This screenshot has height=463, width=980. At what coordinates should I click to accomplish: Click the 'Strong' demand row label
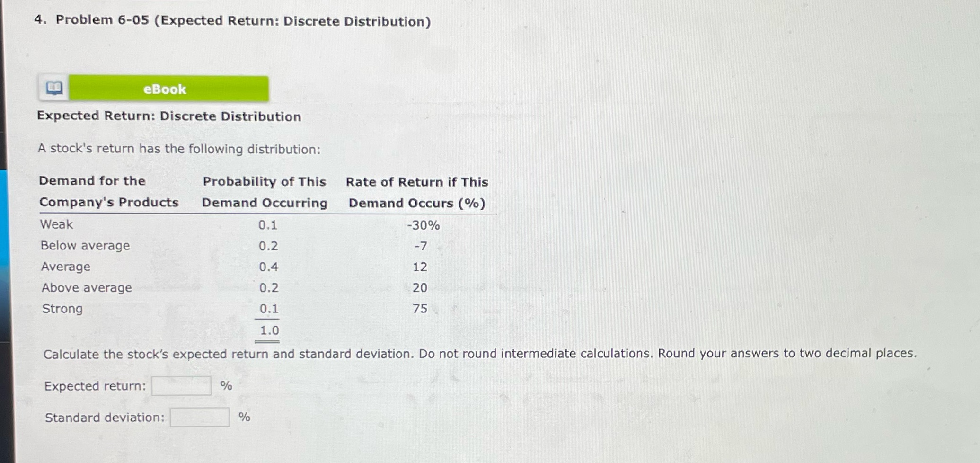(62, 309)
